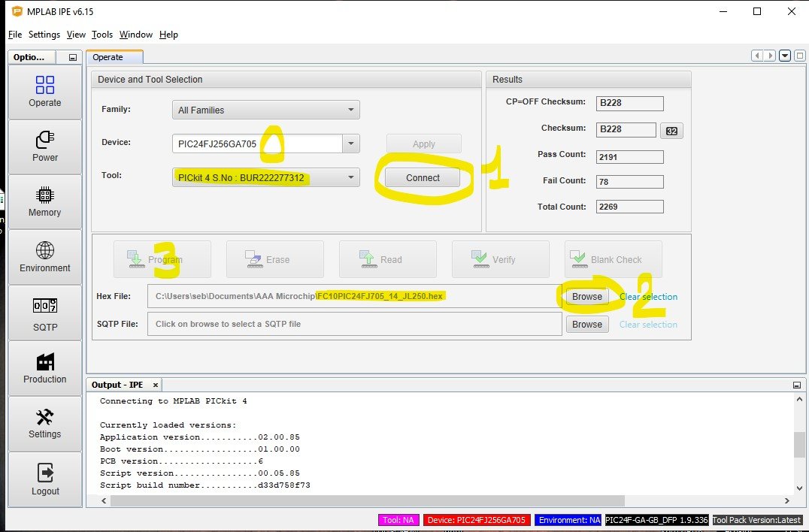
Task: Expand the Device dropdown arrow
Action: click(x=351, y=144)
